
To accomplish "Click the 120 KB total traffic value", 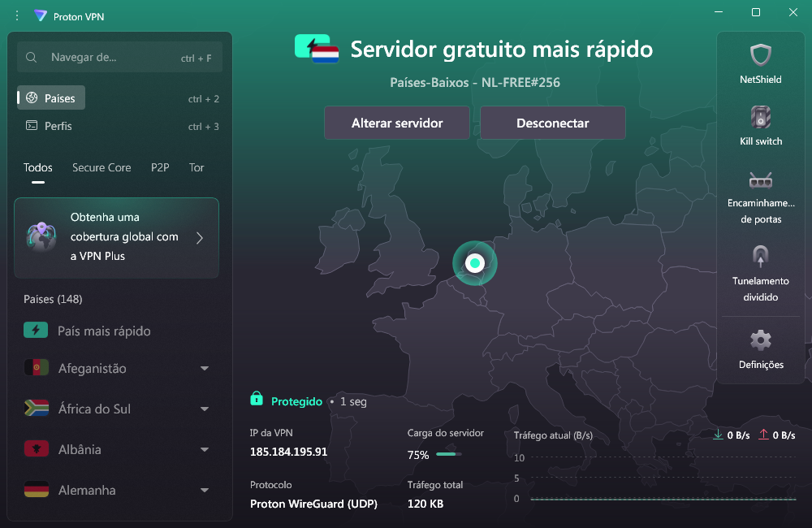I will click(425, 504).
